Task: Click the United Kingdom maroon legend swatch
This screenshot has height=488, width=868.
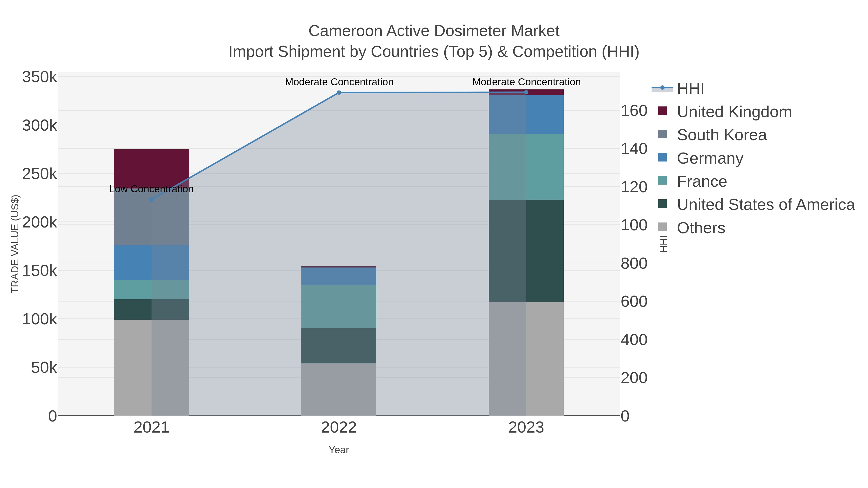Action: pyautogui.click(x=663, y=111)
